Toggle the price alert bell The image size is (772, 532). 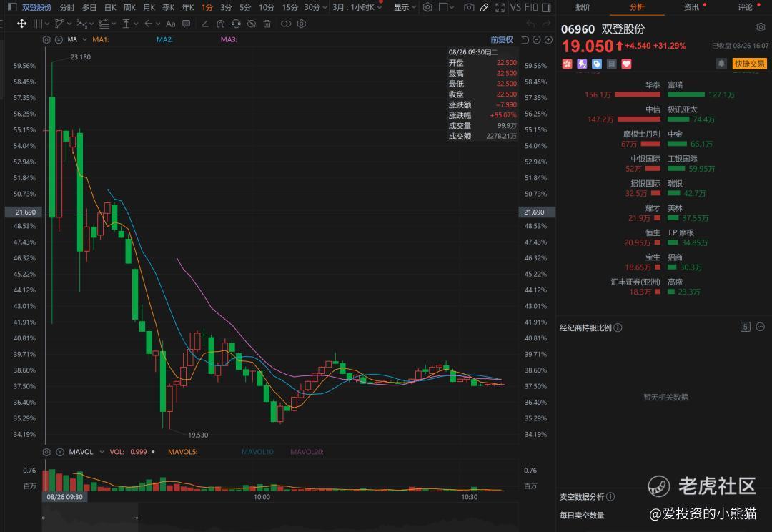721,64
